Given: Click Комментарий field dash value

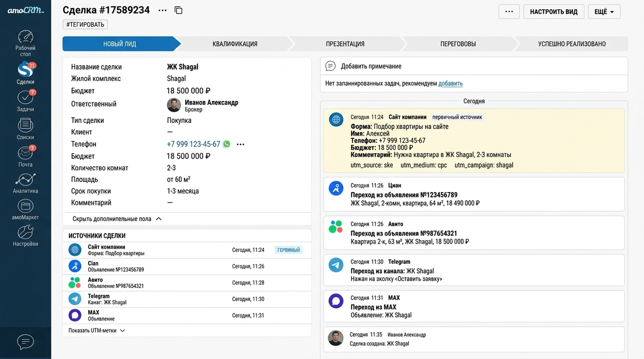Looking at the screenshot, I should click(x=170, y=203).
